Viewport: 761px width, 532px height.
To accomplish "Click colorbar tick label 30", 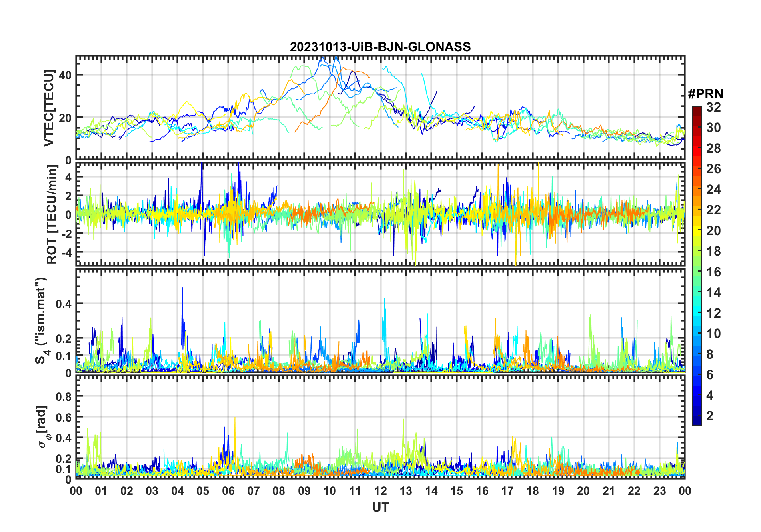I will (713, 128).
